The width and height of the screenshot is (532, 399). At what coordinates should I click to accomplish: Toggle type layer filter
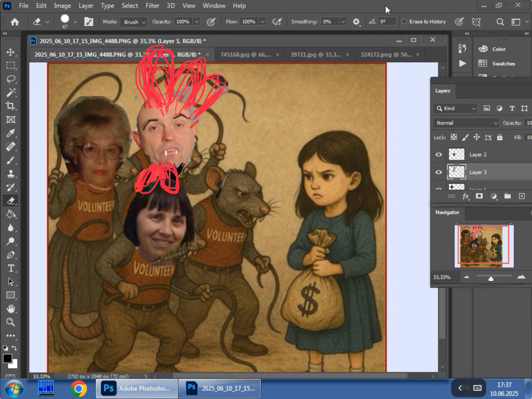[512, 108]
